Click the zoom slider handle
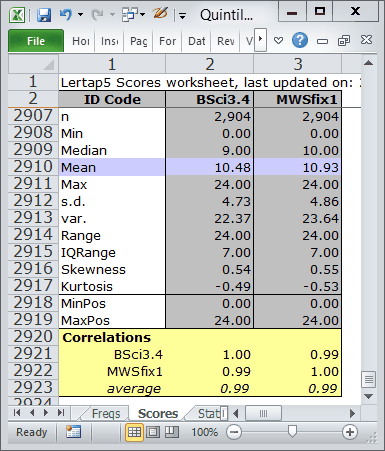This screenshot has width=385, height=451. [292, 431]
